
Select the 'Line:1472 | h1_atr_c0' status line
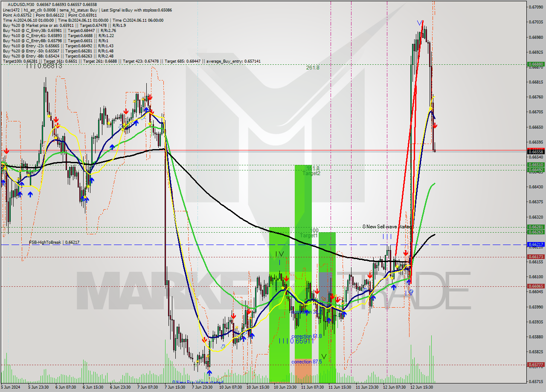click(x=87, y=9)
